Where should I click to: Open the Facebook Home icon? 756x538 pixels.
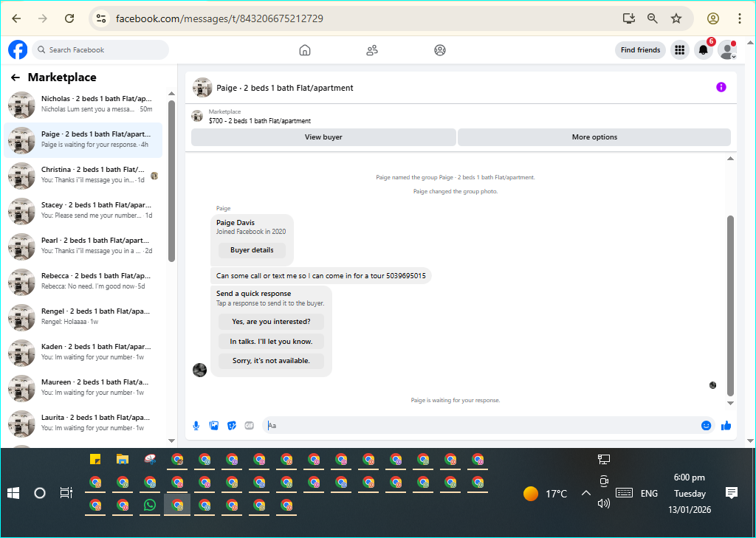305,50
